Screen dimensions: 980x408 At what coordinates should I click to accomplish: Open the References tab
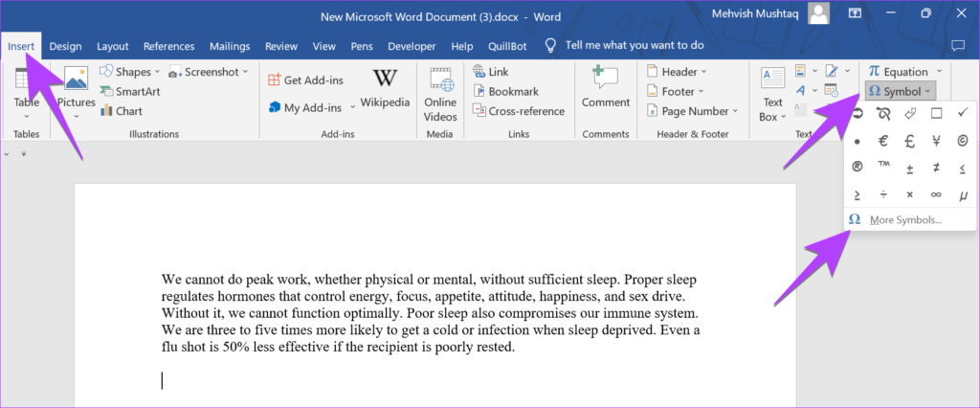(x=168, y=46)
